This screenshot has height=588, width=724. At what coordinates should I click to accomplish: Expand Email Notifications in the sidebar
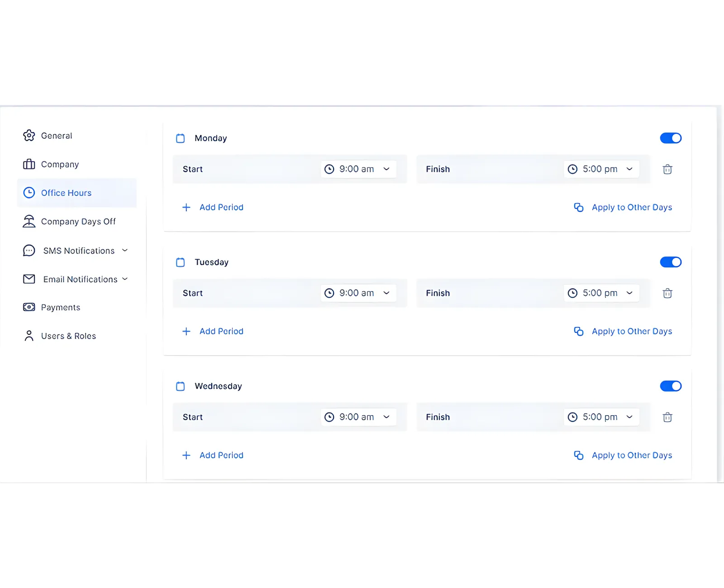(80, 279)
